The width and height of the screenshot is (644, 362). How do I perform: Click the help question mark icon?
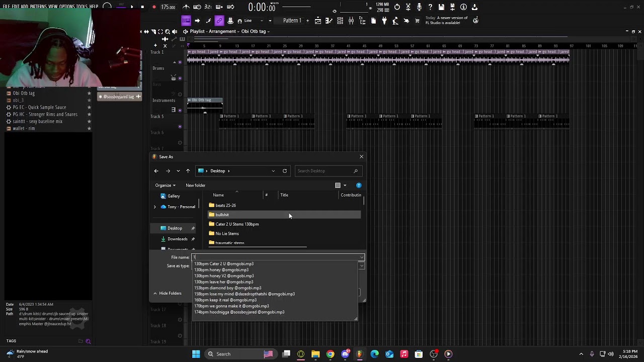(x=430, y=7)
